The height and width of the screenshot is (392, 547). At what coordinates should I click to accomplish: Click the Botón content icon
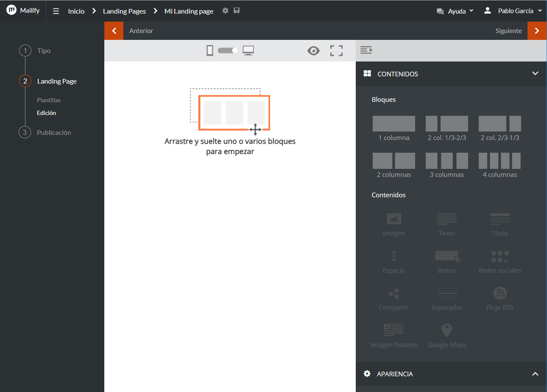tap(447, 256)
